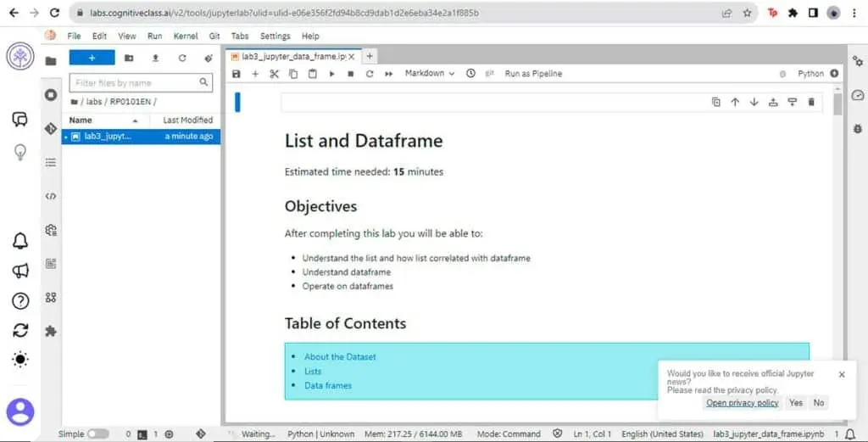
Task: Save the notebook with the floppy disk icon
Action: [x=236, y=74]
